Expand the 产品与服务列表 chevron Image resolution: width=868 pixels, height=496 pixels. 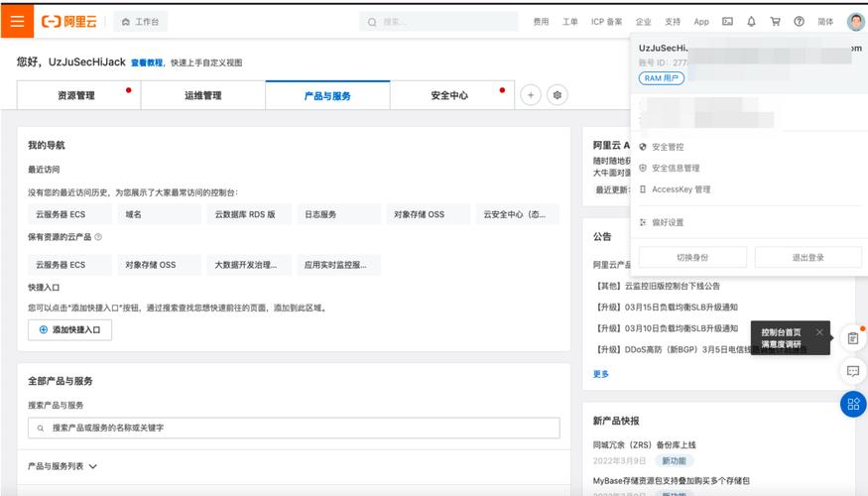coord(93,466)
